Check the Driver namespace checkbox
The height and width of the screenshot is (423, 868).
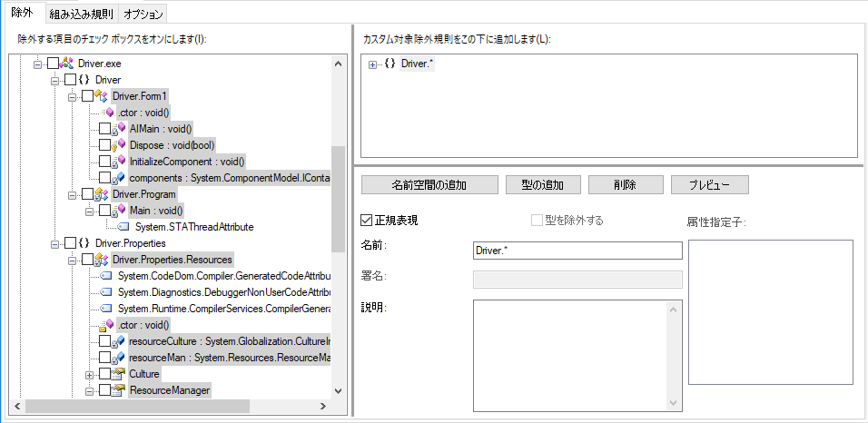point(70,80)
